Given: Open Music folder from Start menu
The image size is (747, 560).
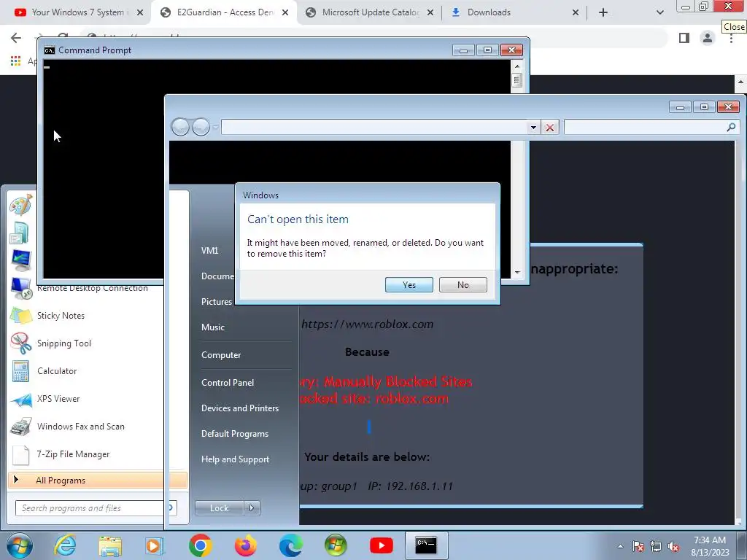Looking at the screenshot, I should (212, 327).
